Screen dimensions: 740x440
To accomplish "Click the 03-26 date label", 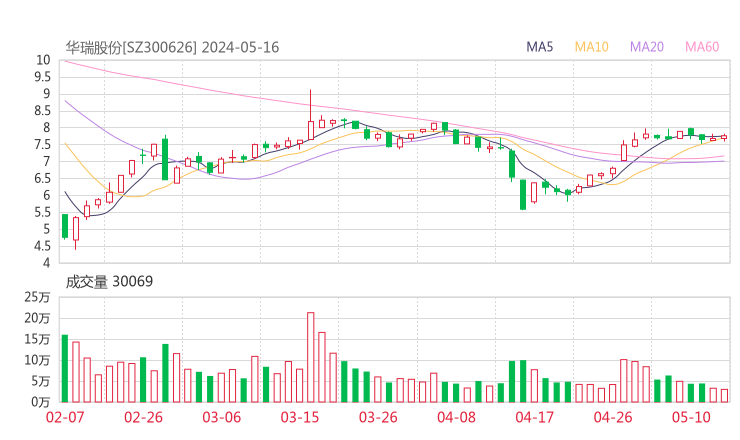I will (x=378, y=417).
